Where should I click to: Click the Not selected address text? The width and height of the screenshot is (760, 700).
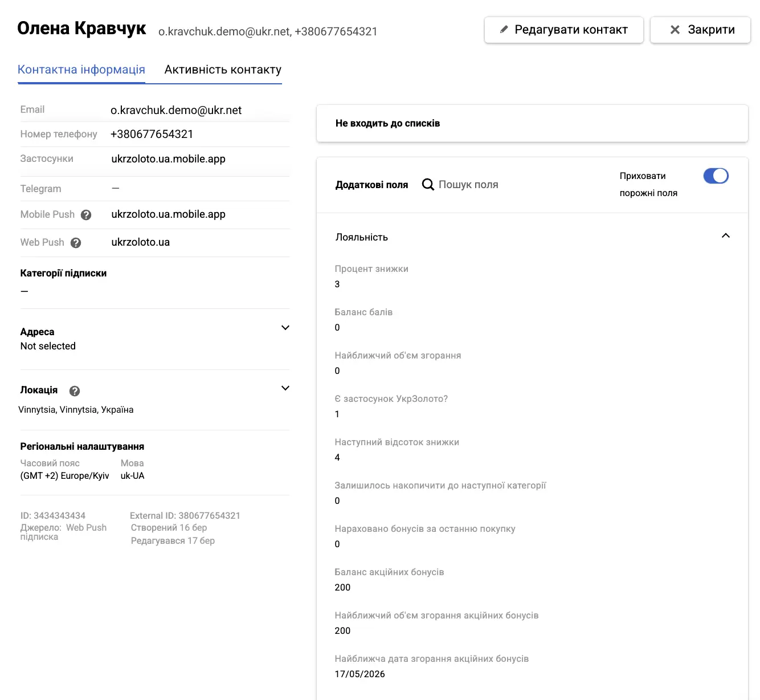point(48,346)
